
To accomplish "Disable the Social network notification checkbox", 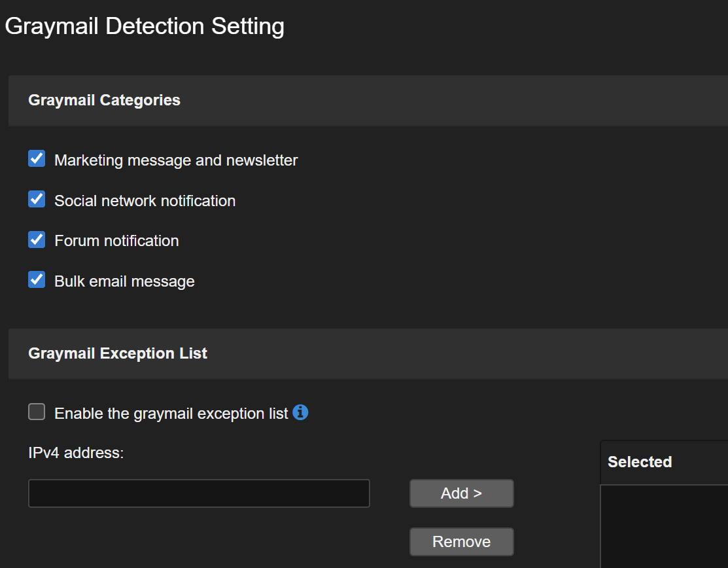I will point(37,200).
